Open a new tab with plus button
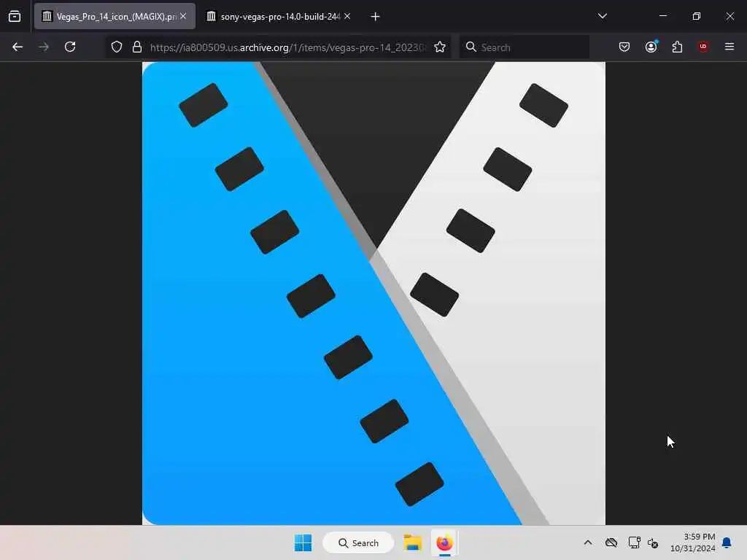Image resolution: width=747 pixels, height=560 pixels. coord(376,17)
